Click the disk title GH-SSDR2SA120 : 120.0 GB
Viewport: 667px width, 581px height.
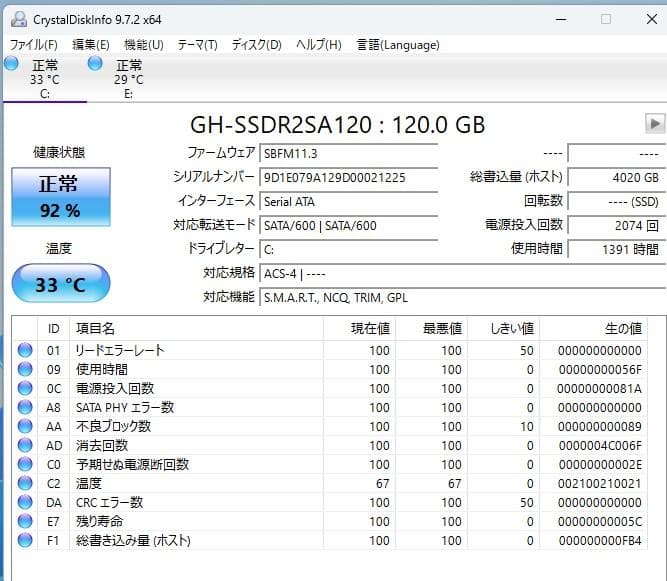tap(337, 125)
